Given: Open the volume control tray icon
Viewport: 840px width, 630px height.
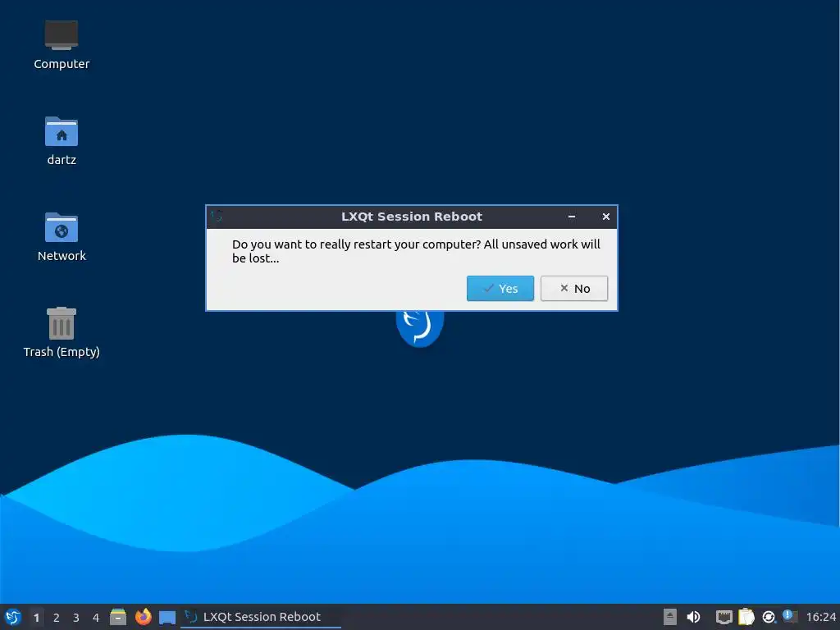Looking at the screenshot, I should point(693,617).
